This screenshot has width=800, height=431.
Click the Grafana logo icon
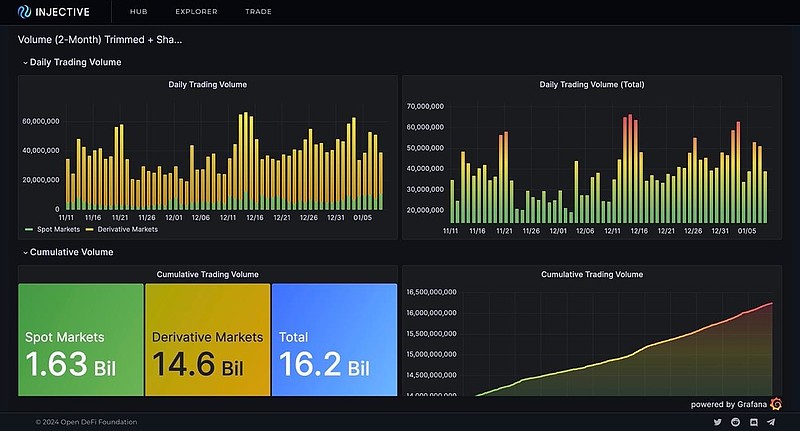coord(776,404)
